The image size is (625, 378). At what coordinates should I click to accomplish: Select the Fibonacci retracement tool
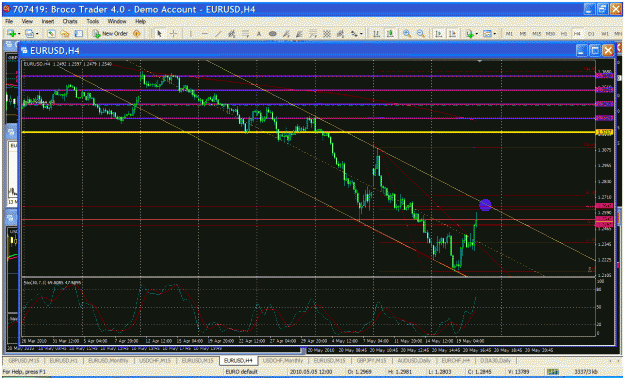(246, 34)
